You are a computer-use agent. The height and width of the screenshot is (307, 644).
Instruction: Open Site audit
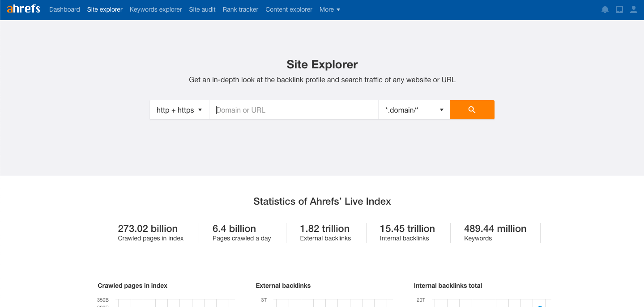point(202,9)
